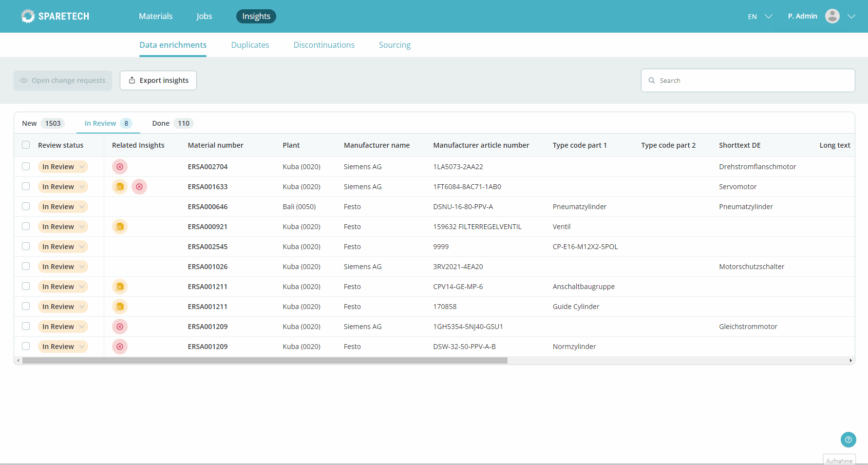Click yellow insight icon for ERSA000921
The height and width of the screenshot is (465, 868).
pos(120,227)
